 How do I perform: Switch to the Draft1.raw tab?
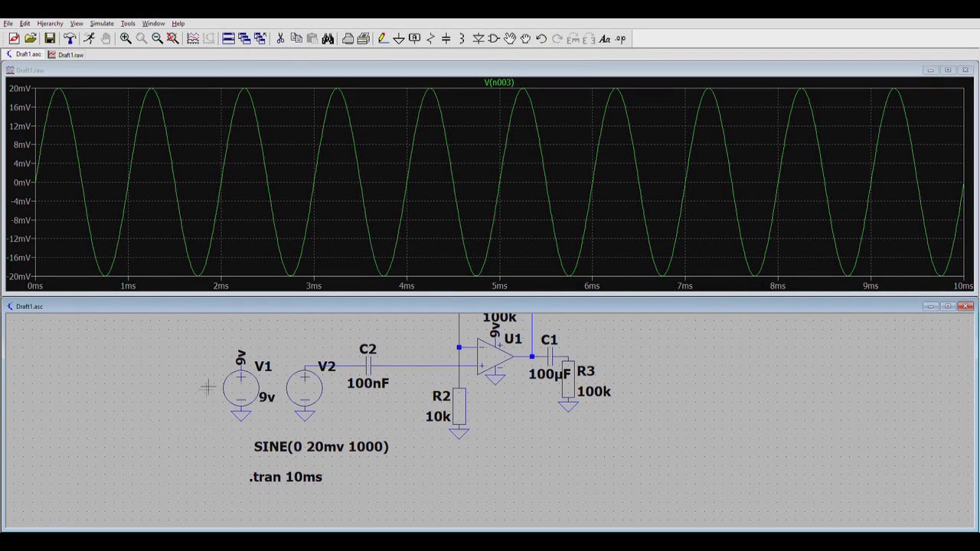[x=66, y=54]
